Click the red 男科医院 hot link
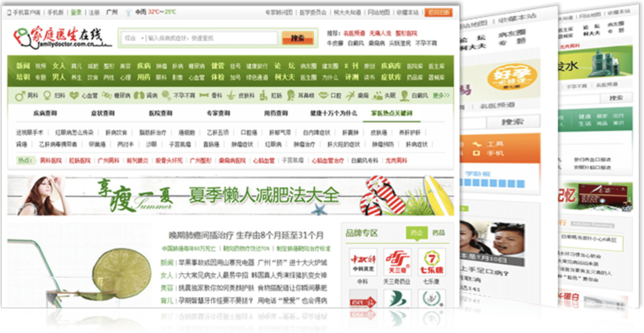Viewport: 644px width, 333px height. pos(51,161)
